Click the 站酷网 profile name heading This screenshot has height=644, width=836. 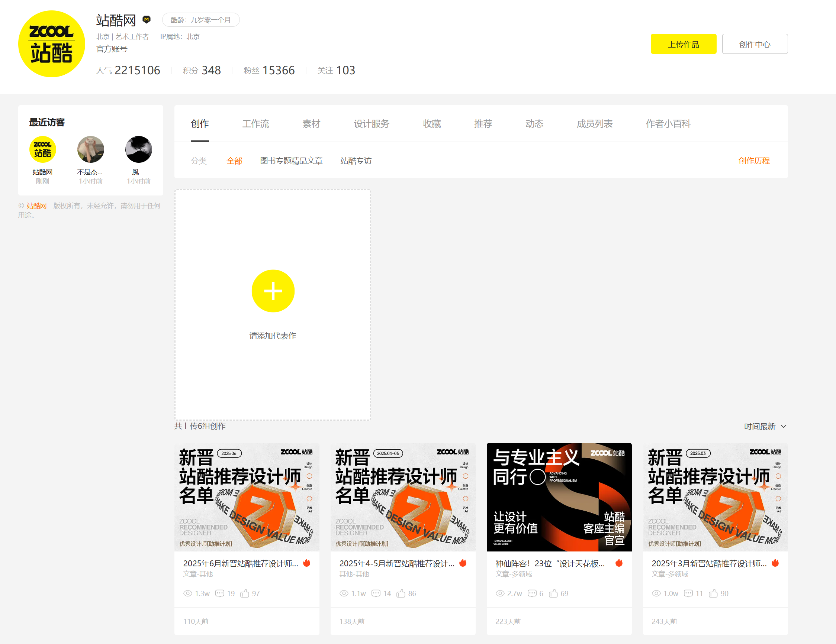pos(116,20)
